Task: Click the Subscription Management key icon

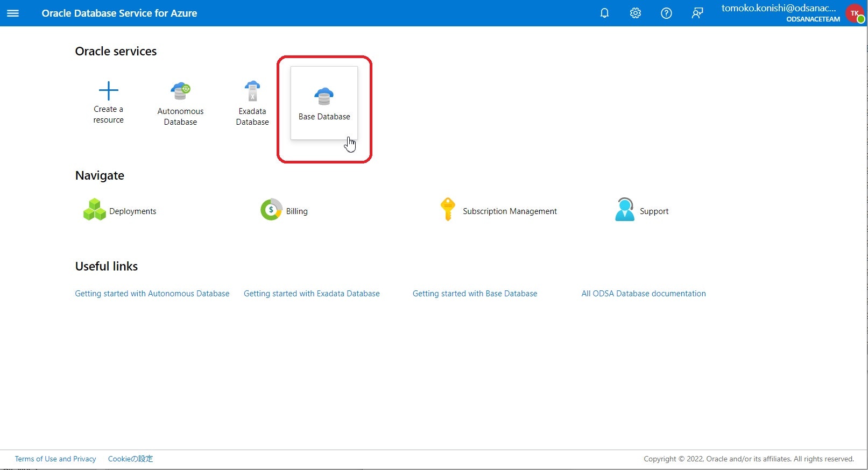Action: (x=448, y=209)
